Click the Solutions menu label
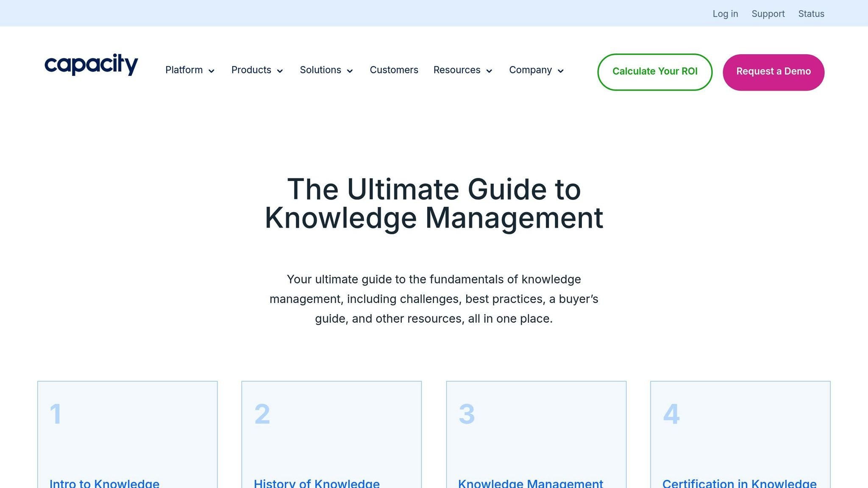This screenshot has height=488, width=868. click(320, 70)
